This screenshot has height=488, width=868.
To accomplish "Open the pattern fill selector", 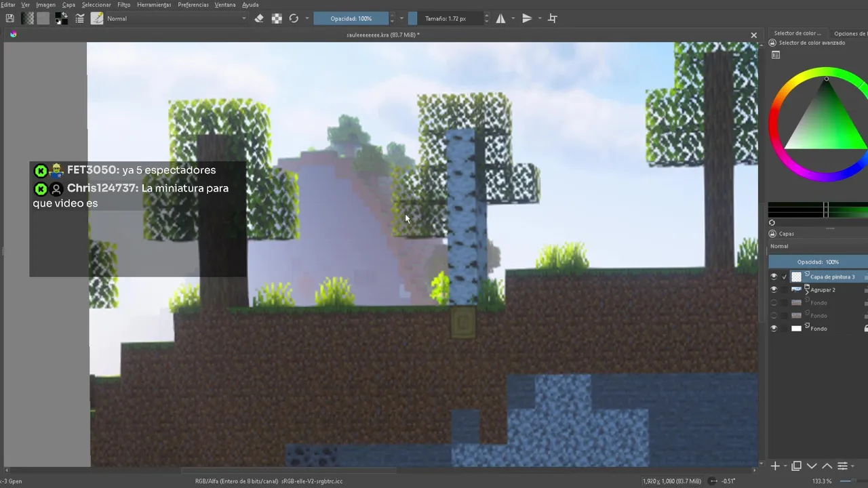I will (x=43, y=18).
